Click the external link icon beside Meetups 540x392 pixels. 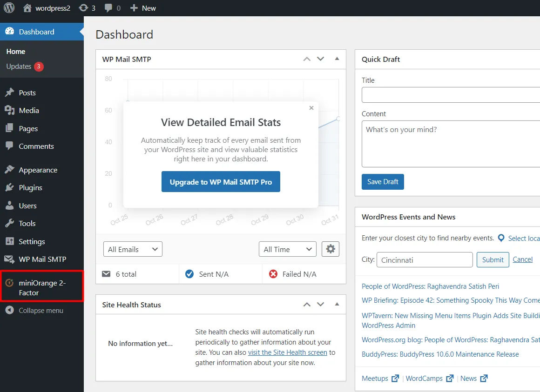(395, 378)
